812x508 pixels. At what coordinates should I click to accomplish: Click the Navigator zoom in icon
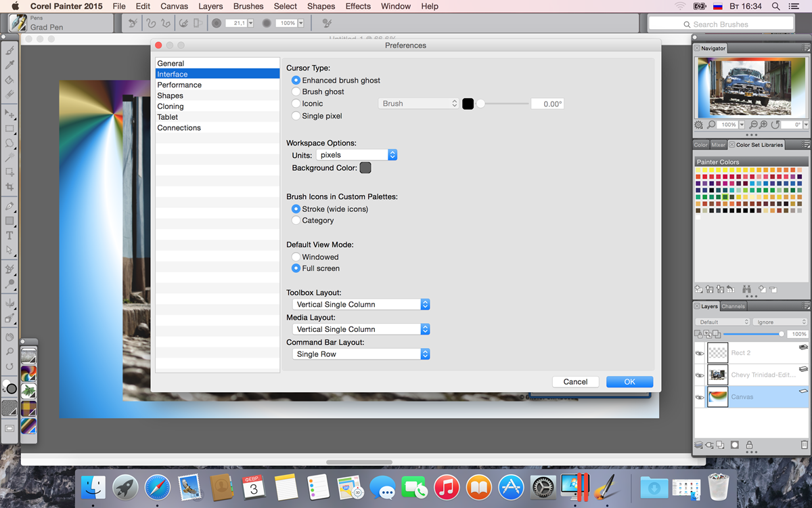pyautogui.click(x=763, y=125)
